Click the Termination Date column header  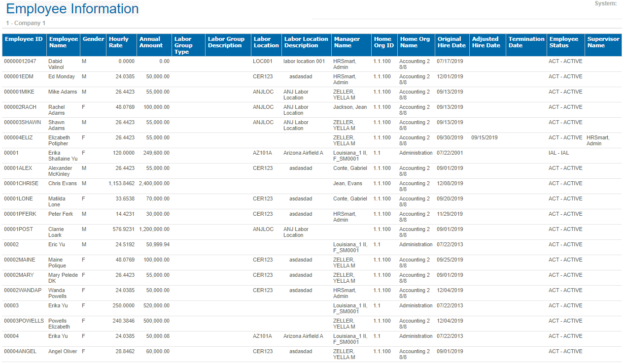526,42
